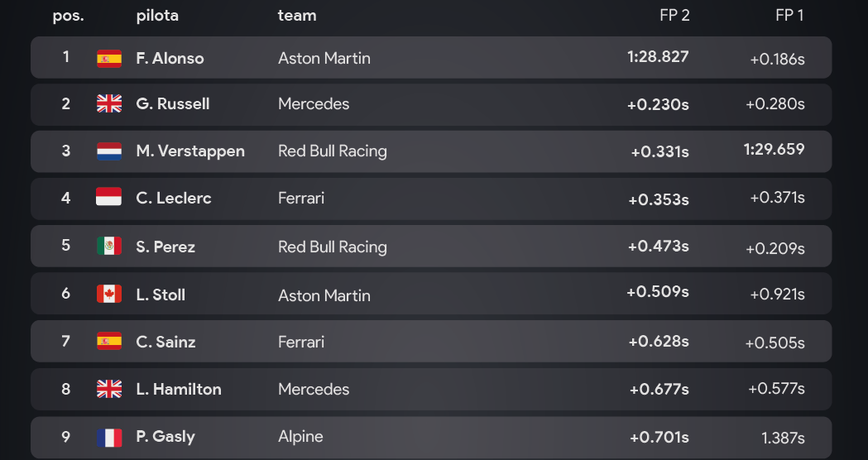The height and width of the screenshot is (460, 868).
Task: Select the position 9 P. Gasly row
Action: pos(431,438)
